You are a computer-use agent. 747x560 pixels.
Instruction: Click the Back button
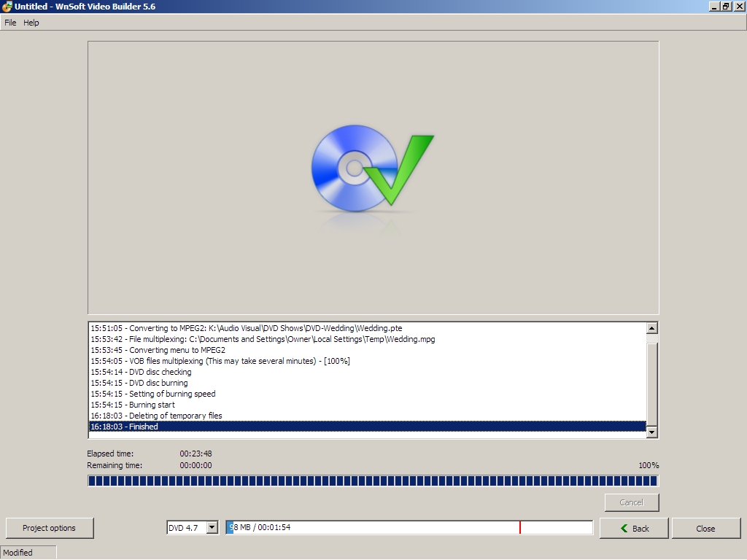coord(634,528)
